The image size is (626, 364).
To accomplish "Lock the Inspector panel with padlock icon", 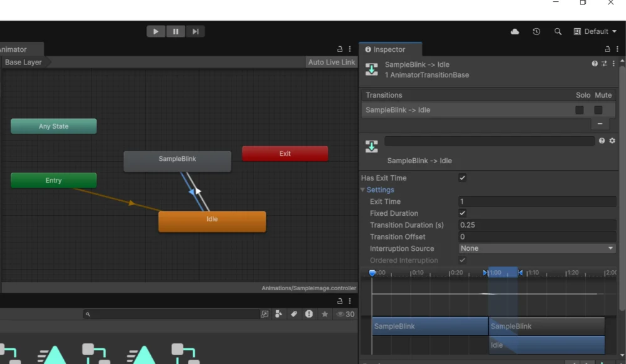I will pos(607,49).
